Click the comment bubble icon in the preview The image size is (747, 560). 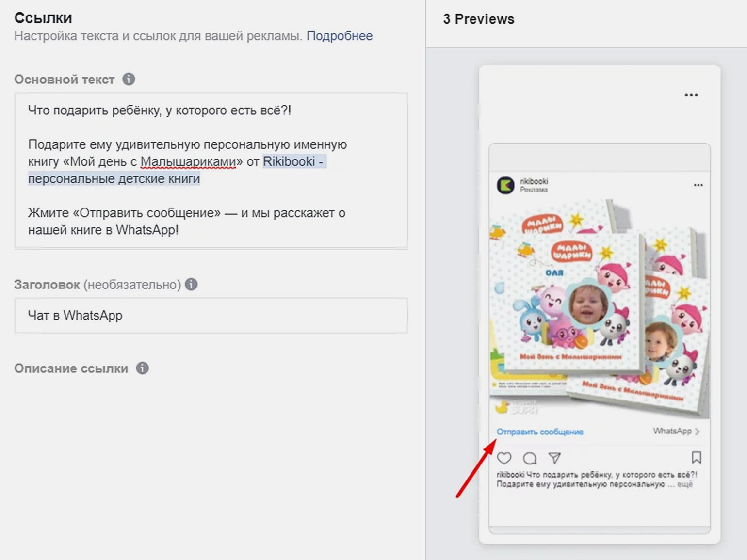click(530, 458)
